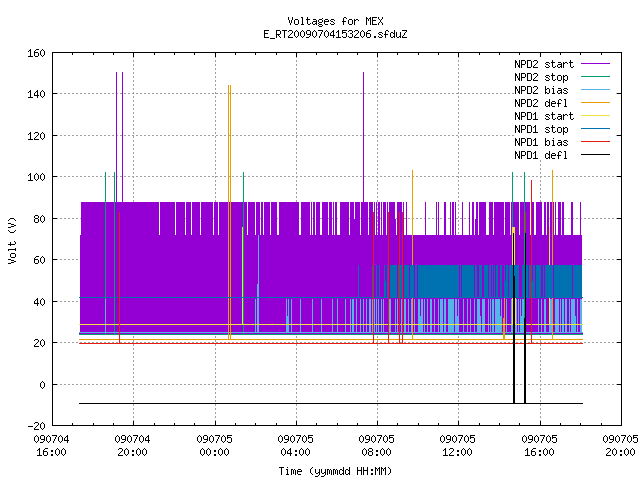Click the 80 y-axis tick value

(x=39, y=219)
